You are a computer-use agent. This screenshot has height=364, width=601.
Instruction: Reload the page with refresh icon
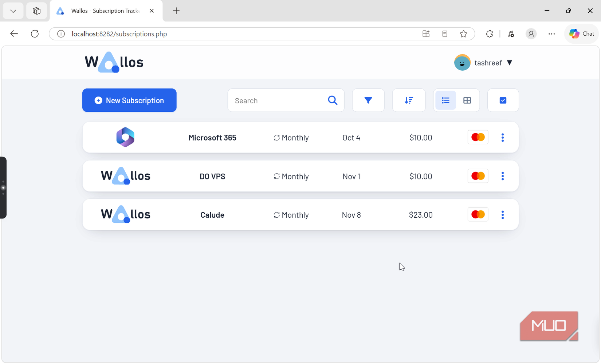(x=35, y=34)
